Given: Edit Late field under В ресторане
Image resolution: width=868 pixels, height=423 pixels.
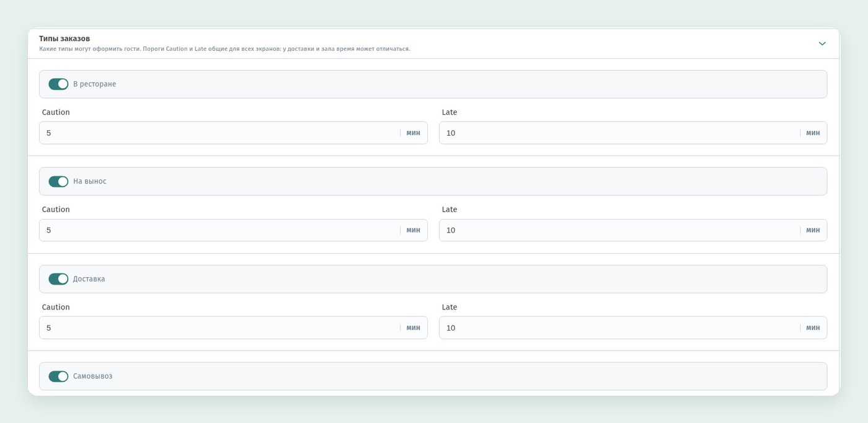Looking at the screenshot, I should pos(633,133).
